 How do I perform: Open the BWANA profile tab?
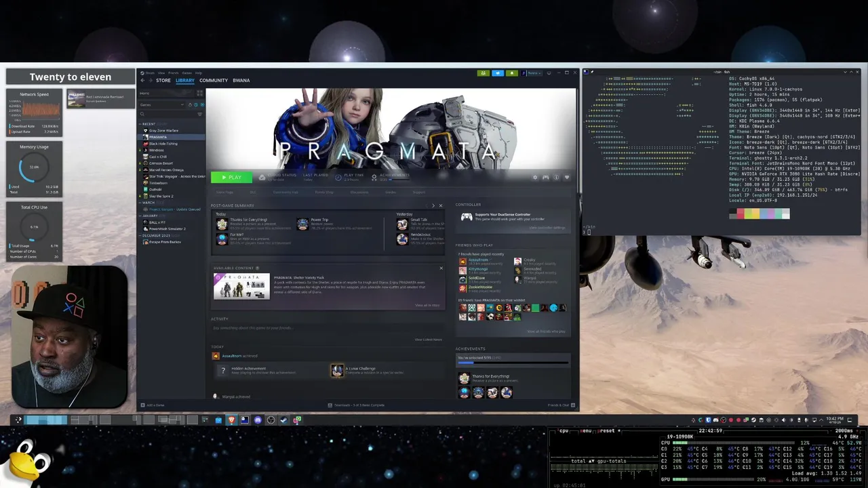pos(241,81)
